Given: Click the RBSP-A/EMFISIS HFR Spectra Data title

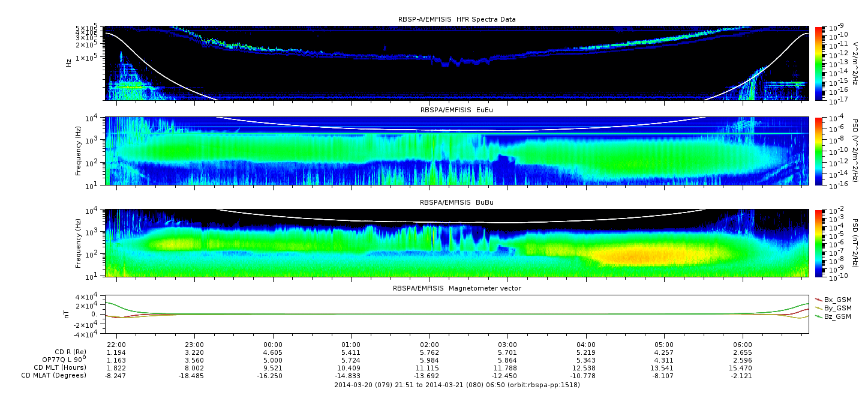Looking at the screenshot, I should coord(456,19).
